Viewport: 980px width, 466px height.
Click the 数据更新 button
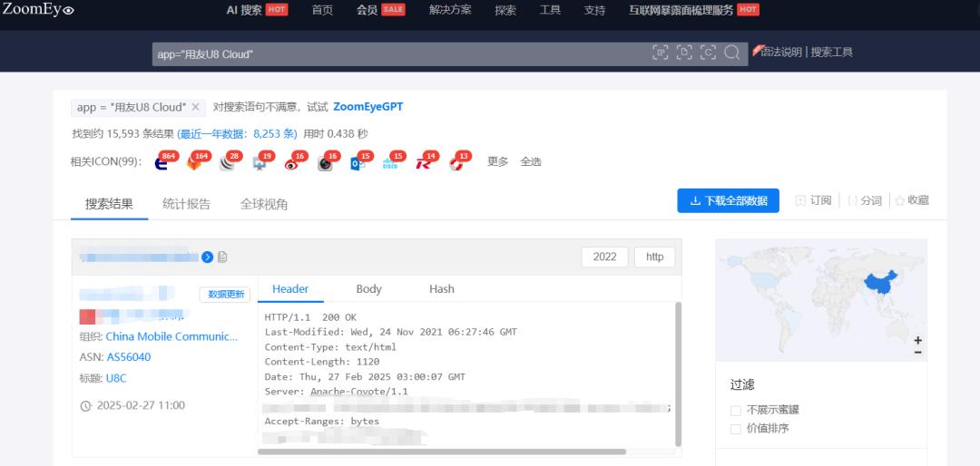(x=225, y=295)
